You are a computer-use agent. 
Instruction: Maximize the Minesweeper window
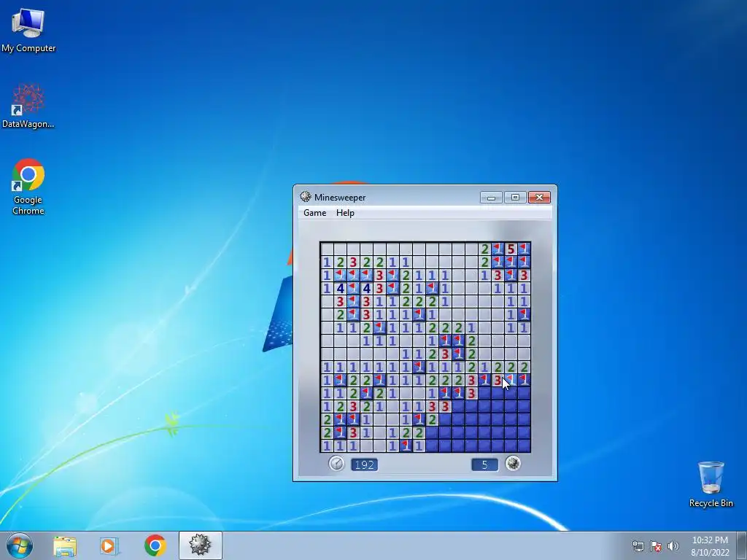pos(515,198)
